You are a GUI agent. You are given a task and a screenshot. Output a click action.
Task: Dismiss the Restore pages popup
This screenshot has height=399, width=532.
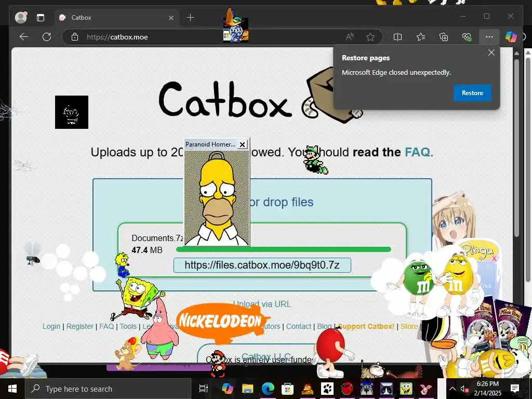(491, 52)
